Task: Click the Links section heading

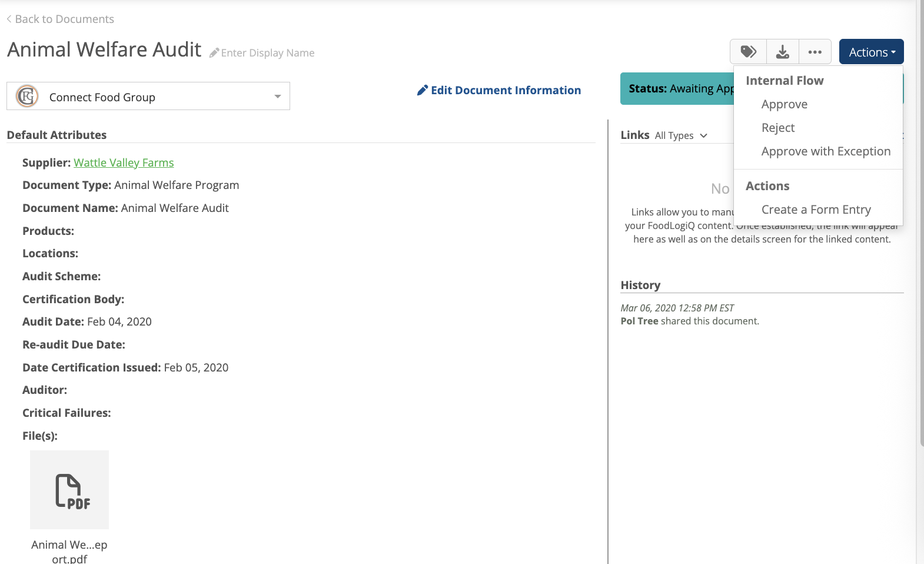Action: point(635,135)
